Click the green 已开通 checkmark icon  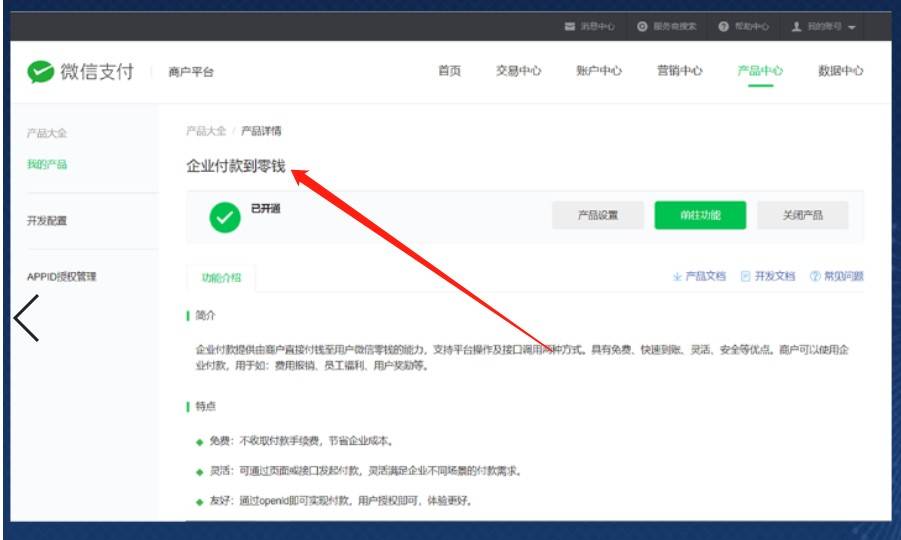(x=225, y=217)
